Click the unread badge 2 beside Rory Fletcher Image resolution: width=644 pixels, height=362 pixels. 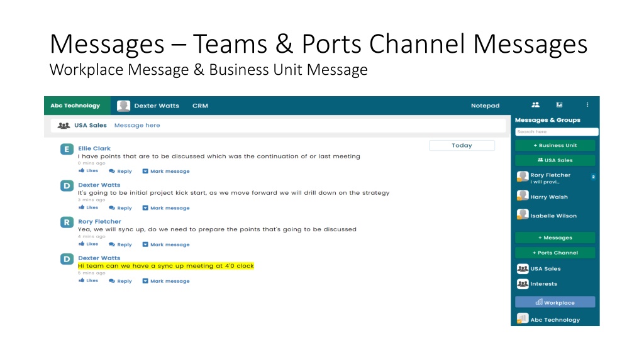click(x=593, y=177)
